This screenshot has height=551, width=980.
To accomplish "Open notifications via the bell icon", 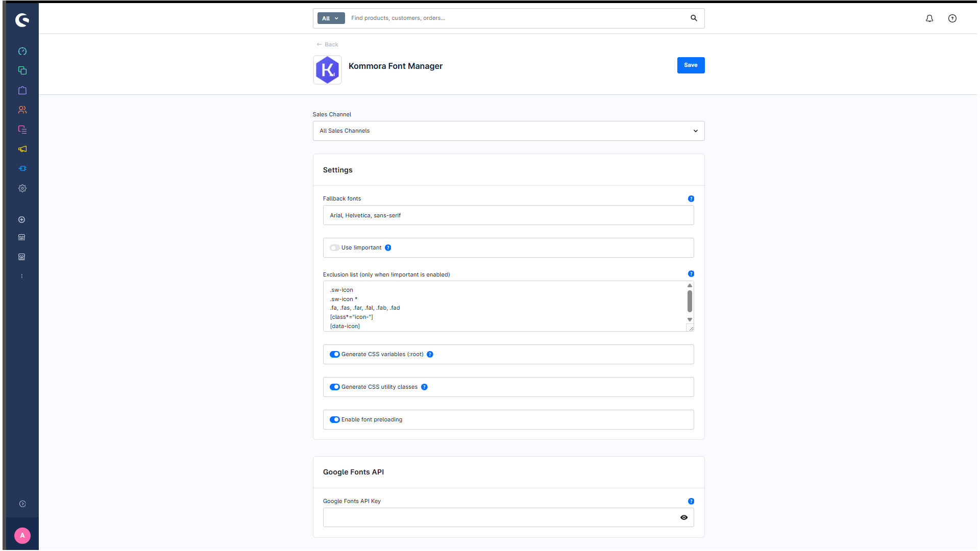I will coord(929,18).
